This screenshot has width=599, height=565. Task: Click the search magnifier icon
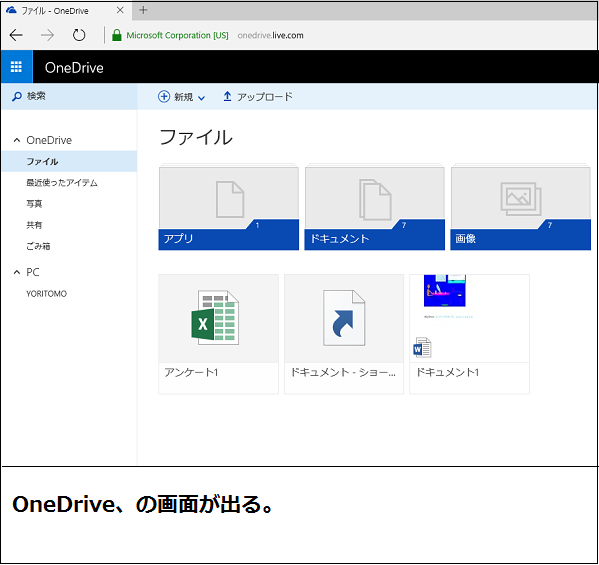16,96
